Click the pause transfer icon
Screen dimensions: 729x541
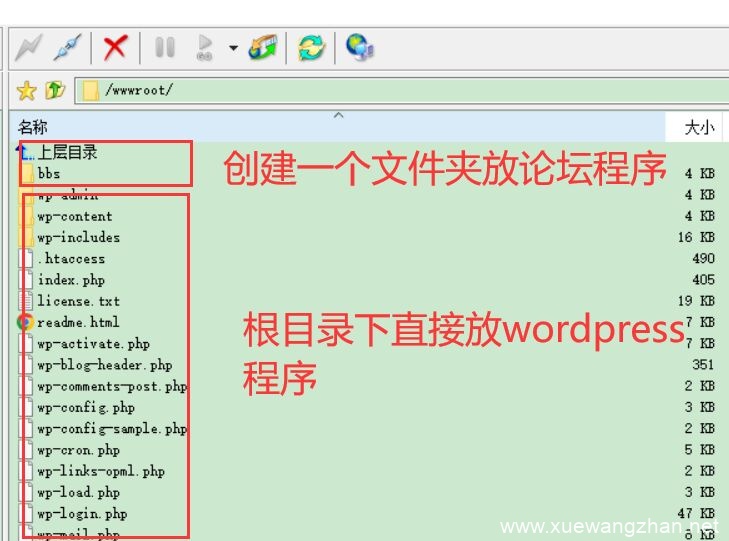(x=165, y=47)
